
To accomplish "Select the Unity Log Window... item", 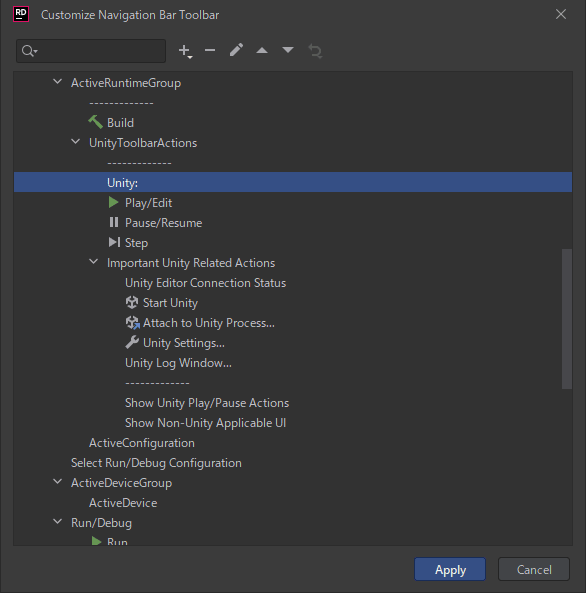I will [x=178, y=363].
